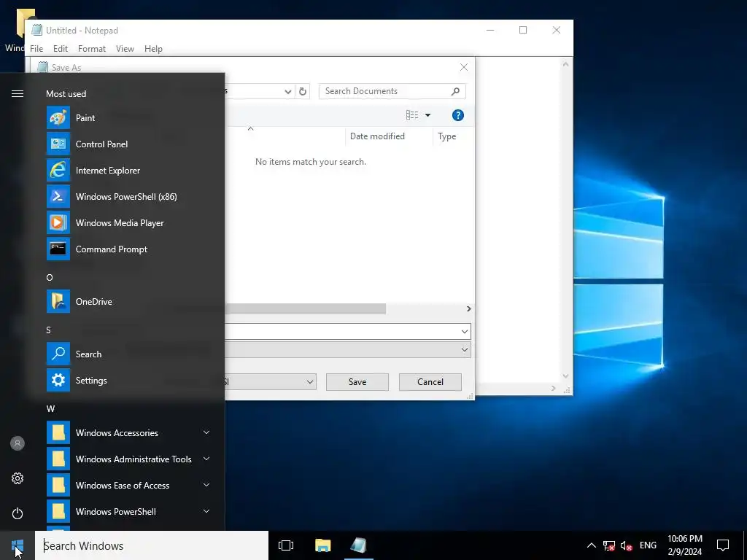Viewport: 747px width, 560px height.
Task: Open the view options dropdown arrow
Action: point(427,114)
